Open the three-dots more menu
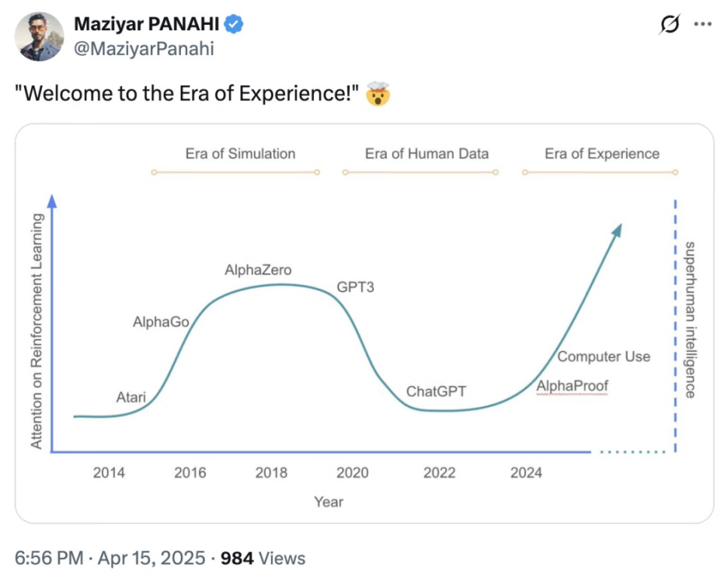Viewport: 724px width, 588px height. pyautogui.click(x=703, y=24)
